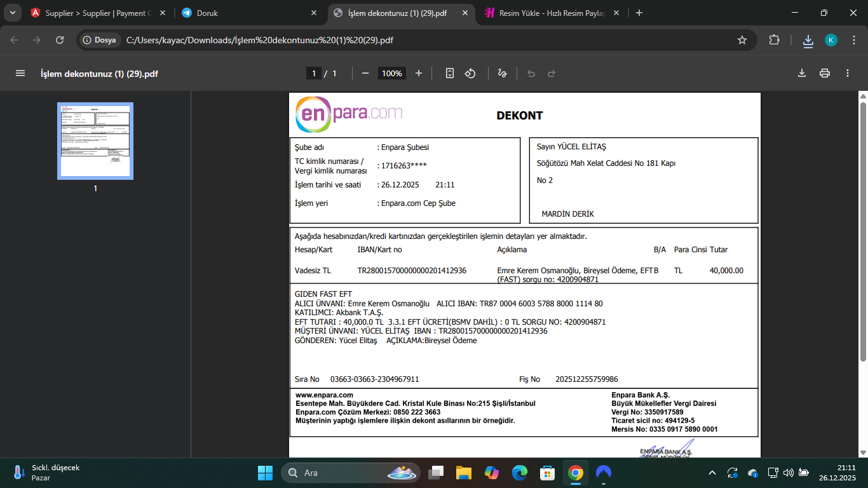Show hidden system tray icons

pyautogui.click(x=712, y=473)
